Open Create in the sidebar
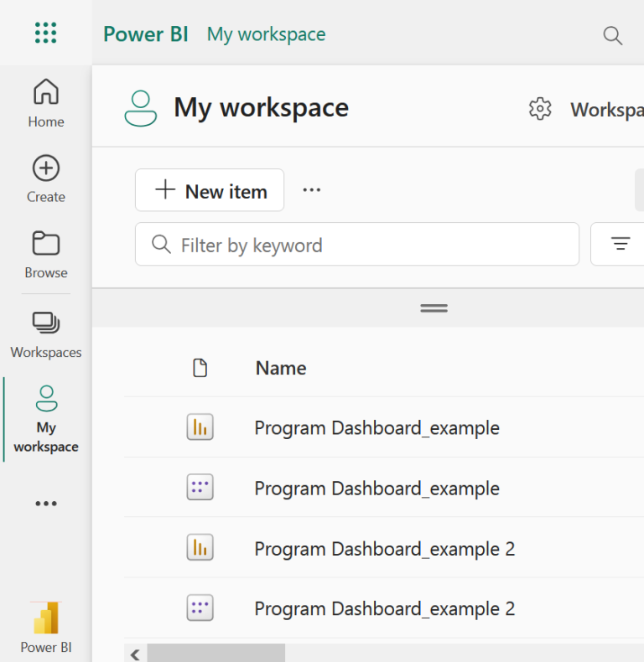This screenshot has height=662, width=644. click(46, 179)
